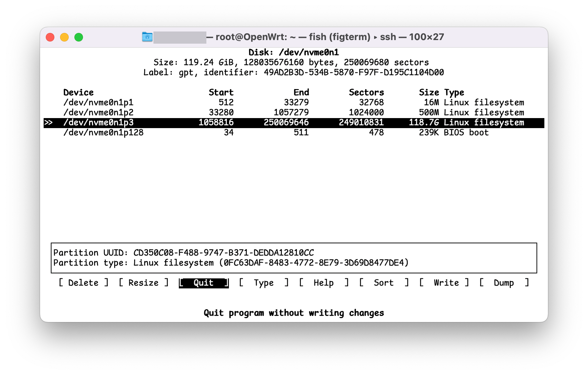Click the folder proxy icon in title bar

pyautogui.click(x=147, y=37)
